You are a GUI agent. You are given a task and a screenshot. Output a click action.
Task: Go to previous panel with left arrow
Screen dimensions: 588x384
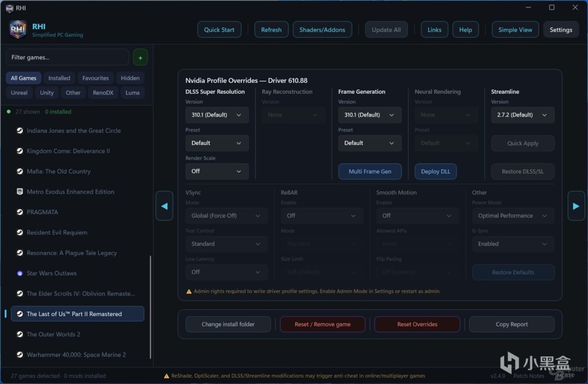pos(164,206)
